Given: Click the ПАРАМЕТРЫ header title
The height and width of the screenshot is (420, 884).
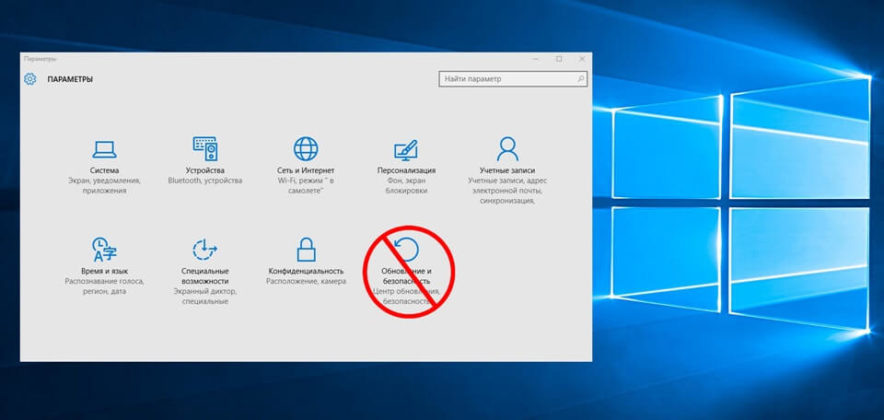Looking at the screenshot, I should [x=70, y=79].
